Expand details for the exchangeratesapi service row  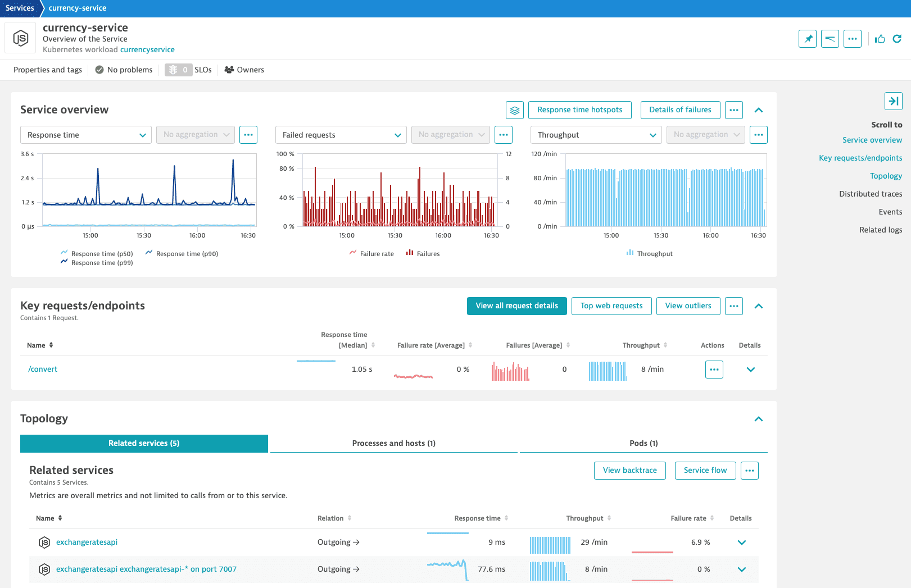click(741, 543)
